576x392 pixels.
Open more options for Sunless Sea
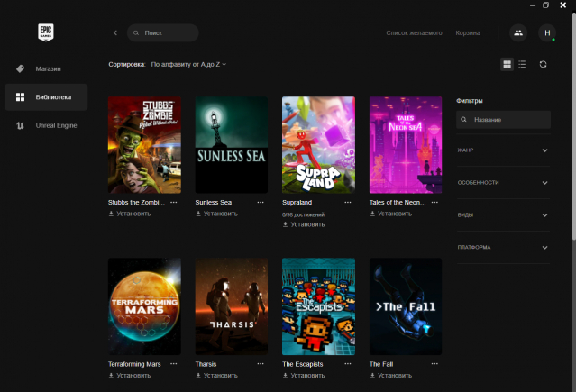pos(261,202)
